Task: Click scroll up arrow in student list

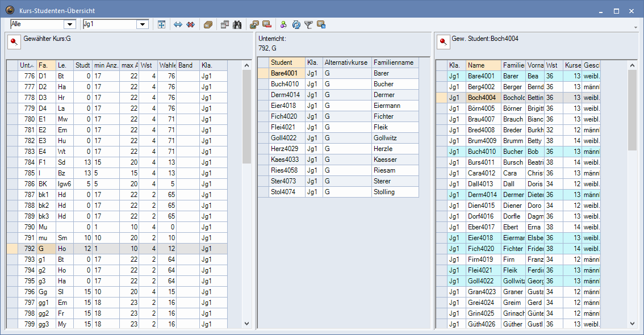Action: [x=633, y=65]
